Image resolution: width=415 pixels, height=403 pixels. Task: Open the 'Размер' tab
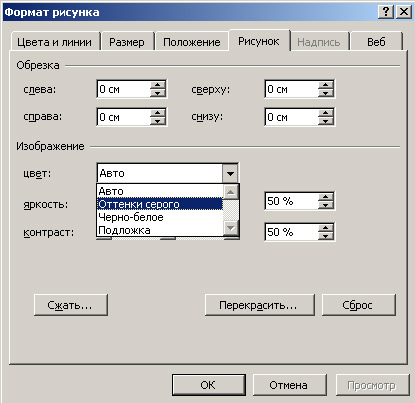127,42
